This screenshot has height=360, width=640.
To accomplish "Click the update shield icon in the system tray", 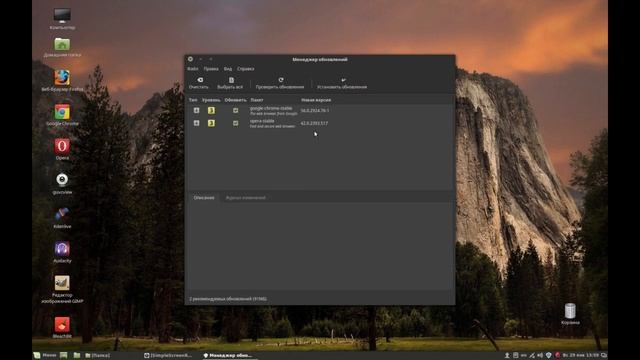I will tap(549, 356).
